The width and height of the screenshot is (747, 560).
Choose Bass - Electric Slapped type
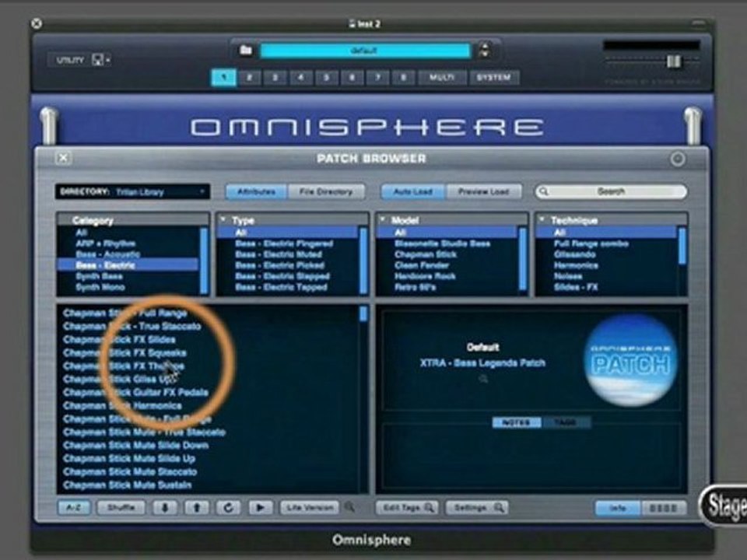pos(282,276)
